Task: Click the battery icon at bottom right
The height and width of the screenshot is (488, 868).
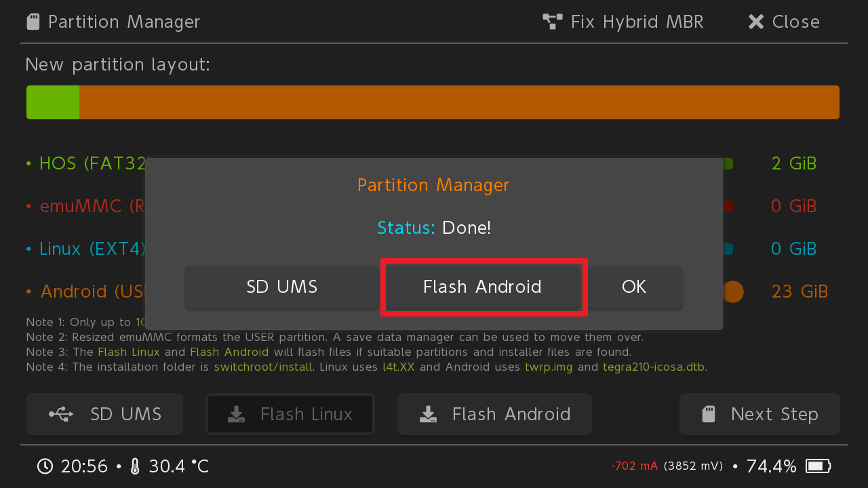Action: 818,466
